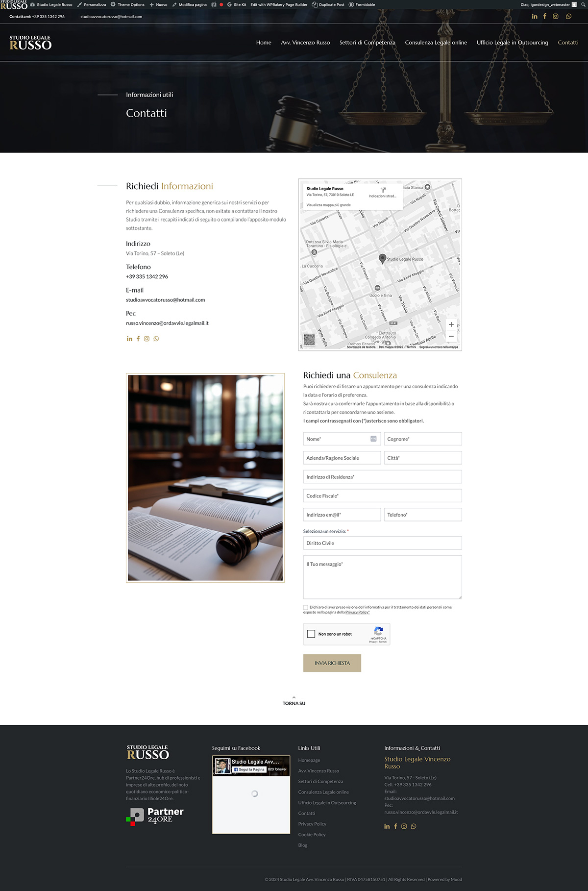Click 'Segui la Pagina' Facebook button
Image resolution: width=588 pixels, height=891 pixels.
249,769
